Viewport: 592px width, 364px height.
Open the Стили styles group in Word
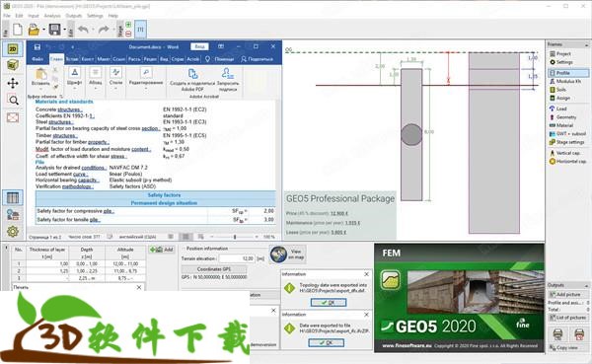(115, 79)
